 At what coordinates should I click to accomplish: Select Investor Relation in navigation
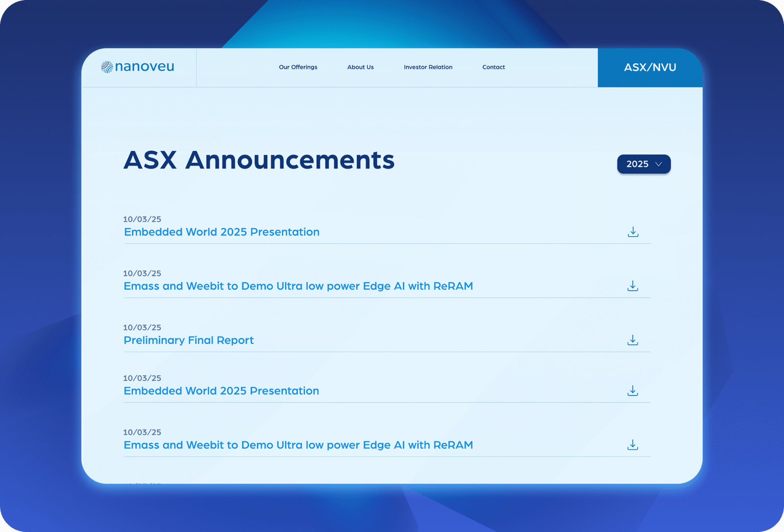(x=428, y=67)
